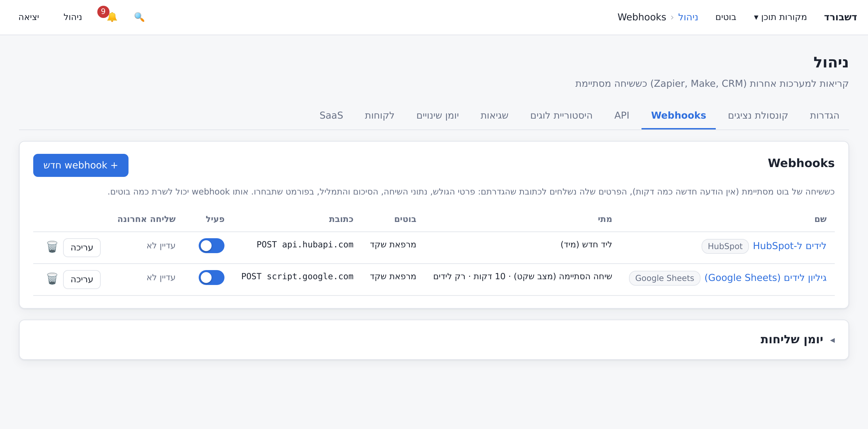Click the POST api.hubapi.com address cell
The height and width of the screenshot is (429, 868).
pyautogui.click(x=305, y=245)
